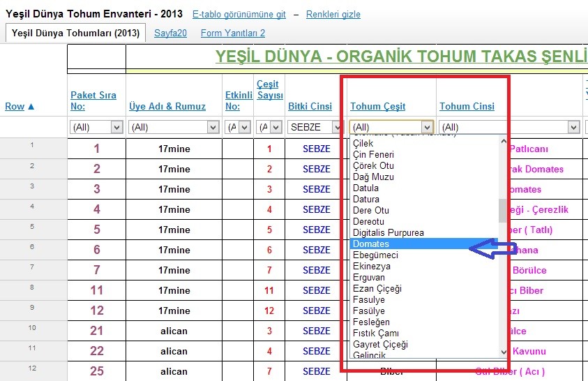This screenshot has width=588, height=381.
Task: Click the scroll down arrow in dropdown list
Action: [503, 352]
